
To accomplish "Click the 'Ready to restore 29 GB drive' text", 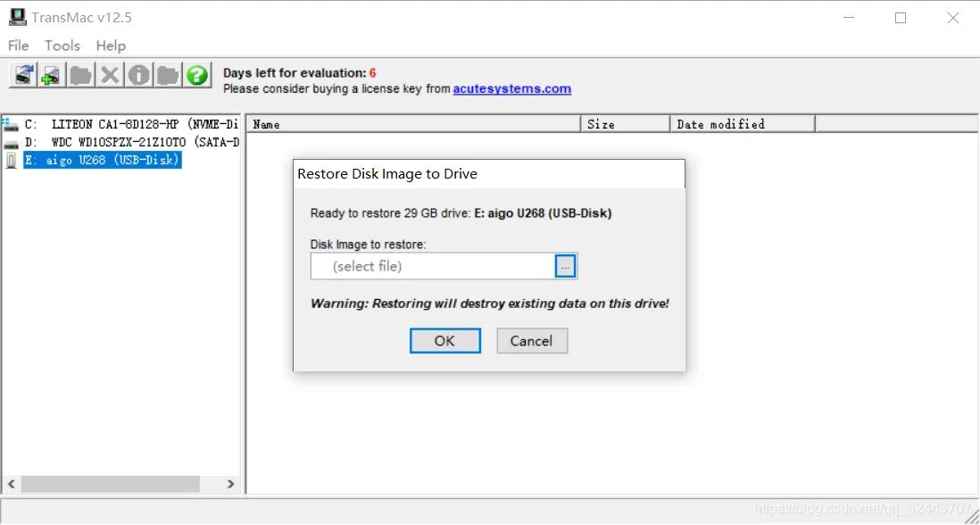I will [461, 213].
